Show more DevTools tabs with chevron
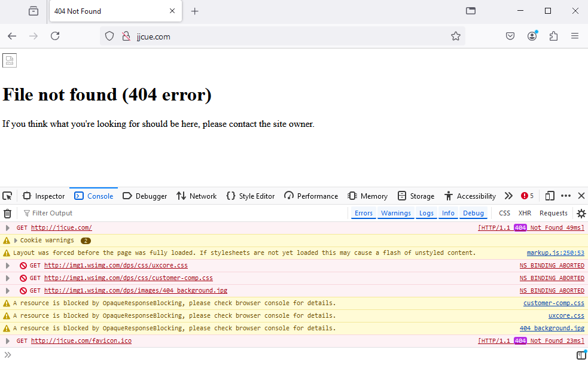 click(x=508, y=196)
